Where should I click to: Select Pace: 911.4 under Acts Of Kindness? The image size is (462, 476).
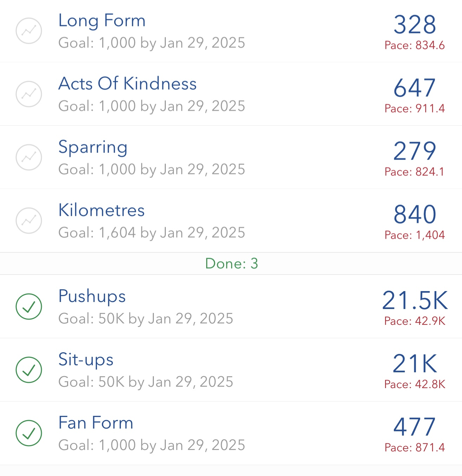pos(415,109)
